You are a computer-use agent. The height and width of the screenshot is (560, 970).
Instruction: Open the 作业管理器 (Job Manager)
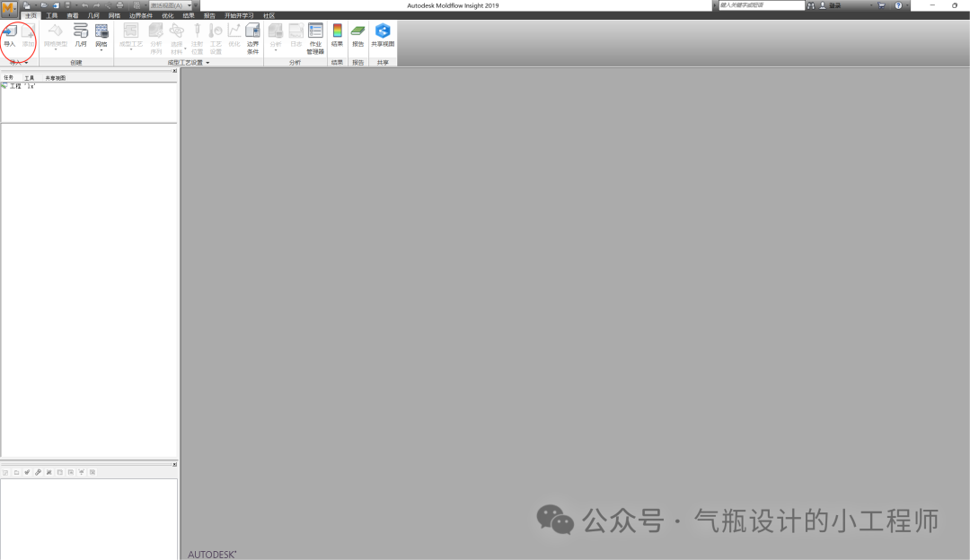pyautogui.click(x=315, y=39)
